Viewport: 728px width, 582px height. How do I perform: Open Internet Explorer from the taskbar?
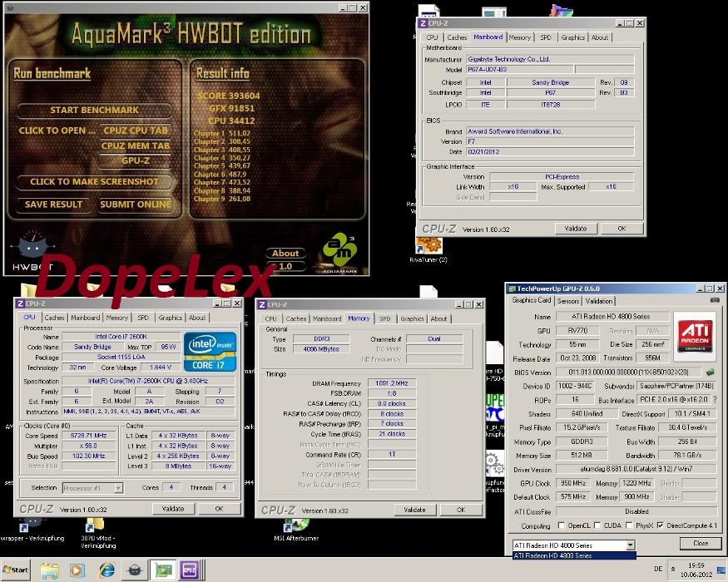pos(106,570)
